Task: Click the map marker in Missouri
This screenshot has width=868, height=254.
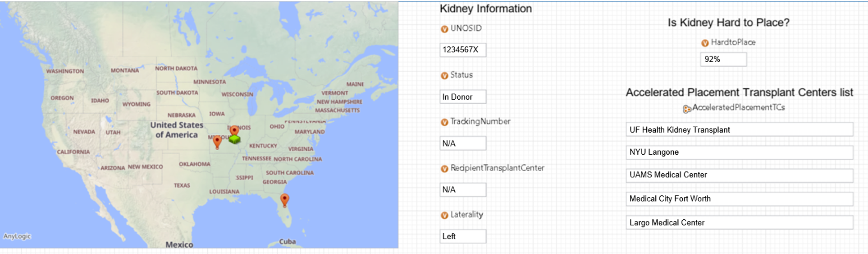Action: pyautogui.click(x=217, y=142)
